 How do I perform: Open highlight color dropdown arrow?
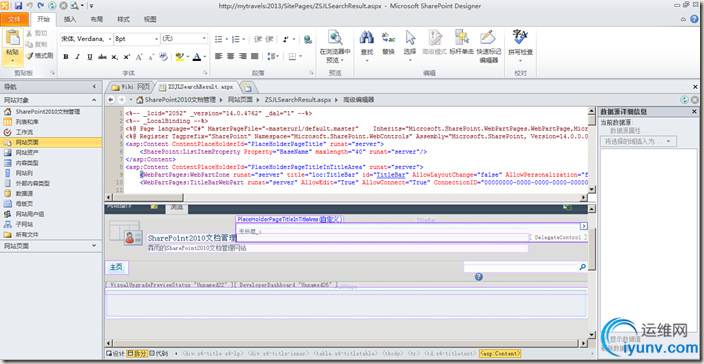187,57
